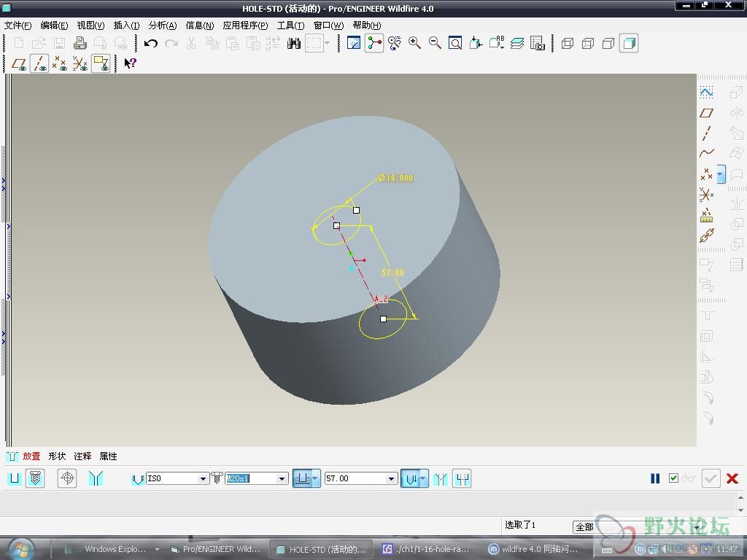
Task: Open the 工具 (Tools) menu
Action: tap(290, 26)
